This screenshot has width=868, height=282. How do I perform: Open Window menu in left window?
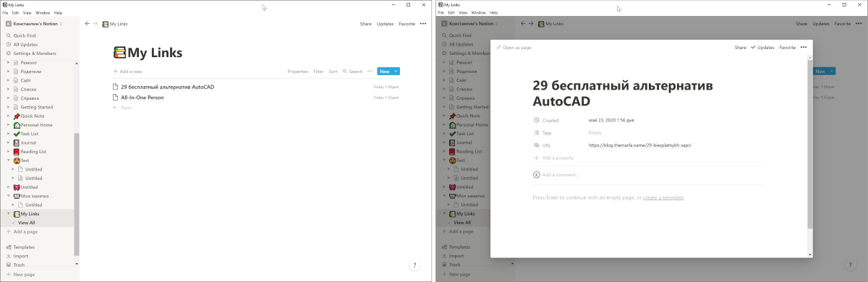[43, 13]
